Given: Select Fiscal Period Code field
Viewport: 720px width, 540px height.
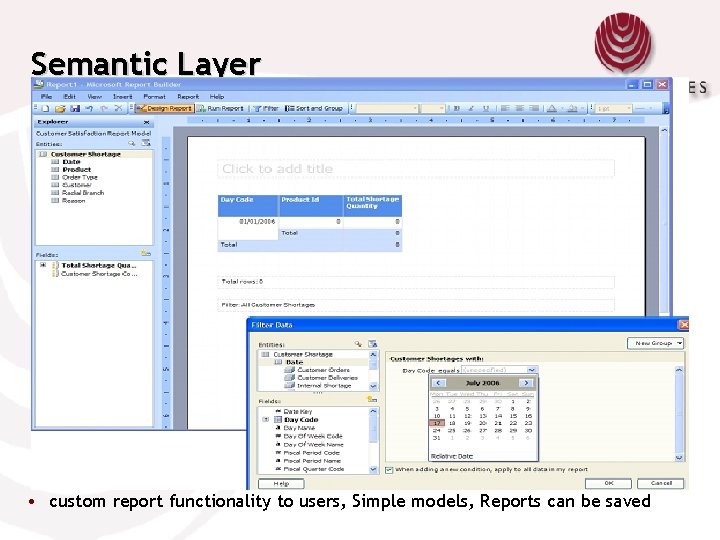Looking at the screenshot, I should pyautogui.click(x=311, y=453).
